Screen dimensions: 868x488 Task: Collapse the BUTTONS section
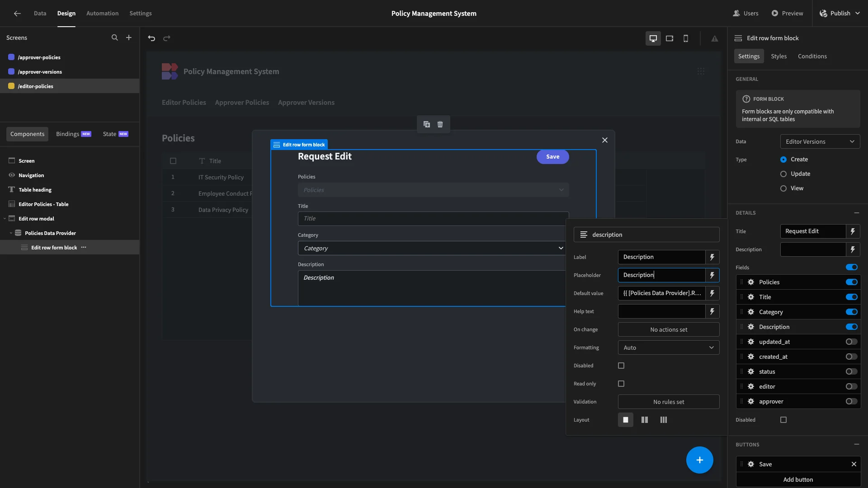coord(857,445)
